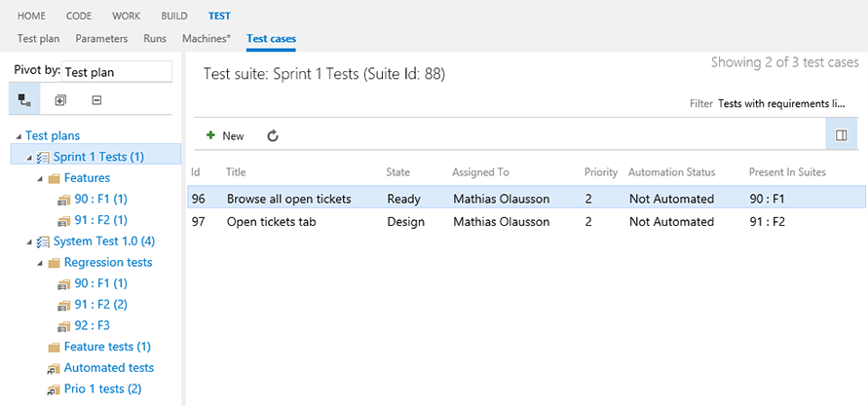
Task: Open Automated tests suite
Action: [109, 368]
